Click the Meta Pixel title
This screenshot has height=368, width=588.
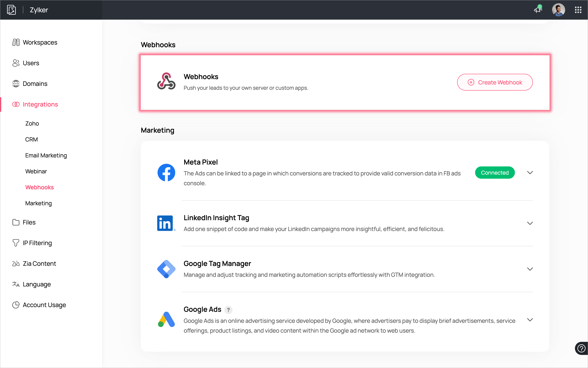(200, 162)
